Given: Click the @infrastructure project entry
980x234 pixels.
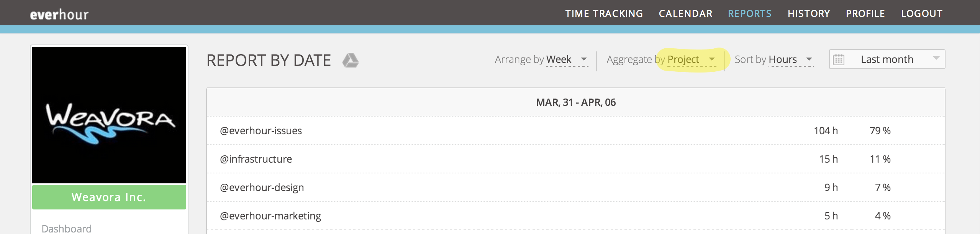Looking at the screenshot, I should pyautogui.click(x=256, y=159).
